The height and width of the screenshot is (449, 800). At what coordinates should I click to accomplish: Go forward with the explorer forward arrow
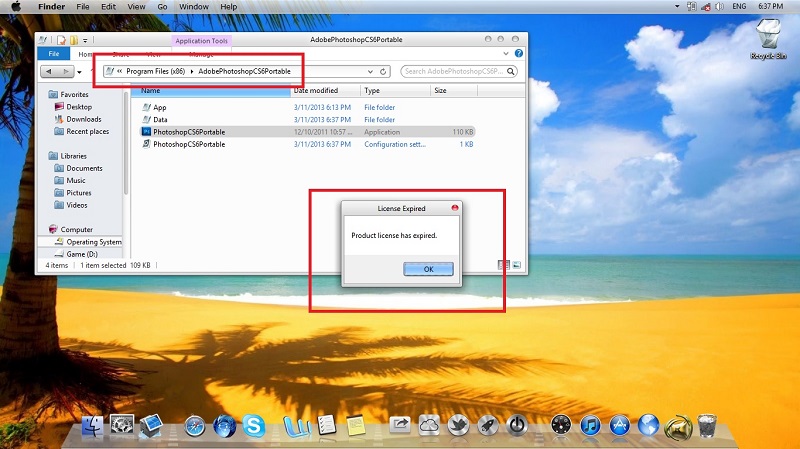coord(66,72)
